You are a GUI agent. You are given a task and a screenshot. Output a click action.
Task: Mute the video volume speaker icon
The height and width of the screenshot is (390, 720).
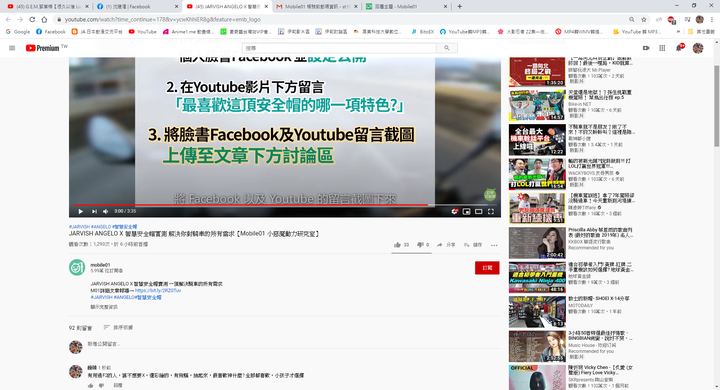point(106,211)
